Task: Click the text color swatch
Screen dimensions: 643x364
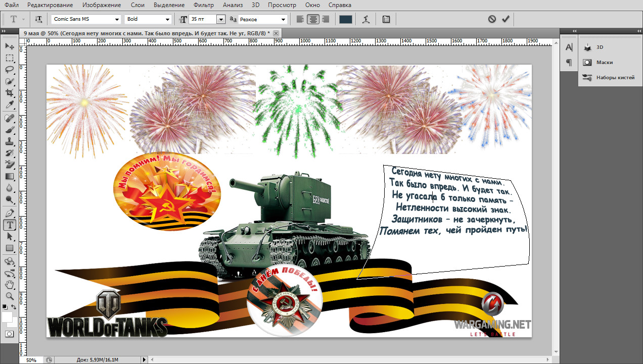Action: click(345, 19)
